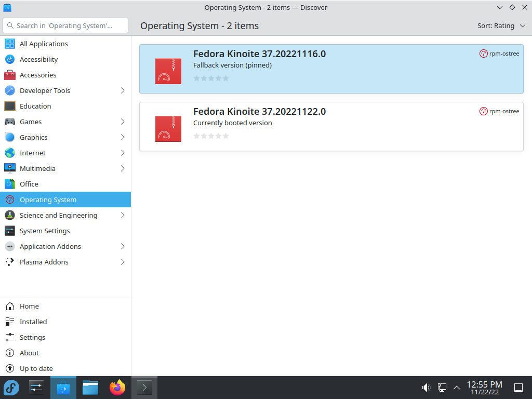Go to the Home page label
The image size is (532, 399).
coord(29,307)
